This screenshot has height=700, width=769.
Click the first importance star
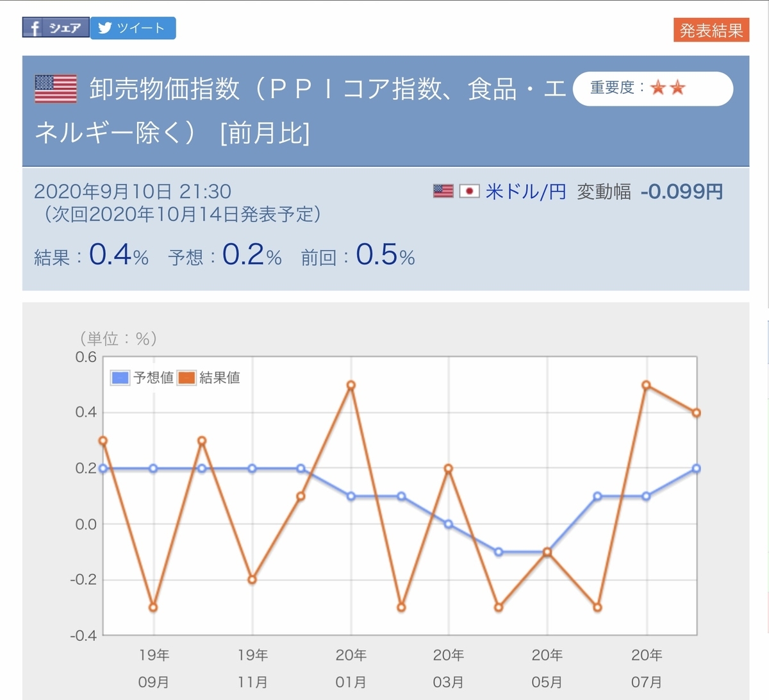click(658, 88)
